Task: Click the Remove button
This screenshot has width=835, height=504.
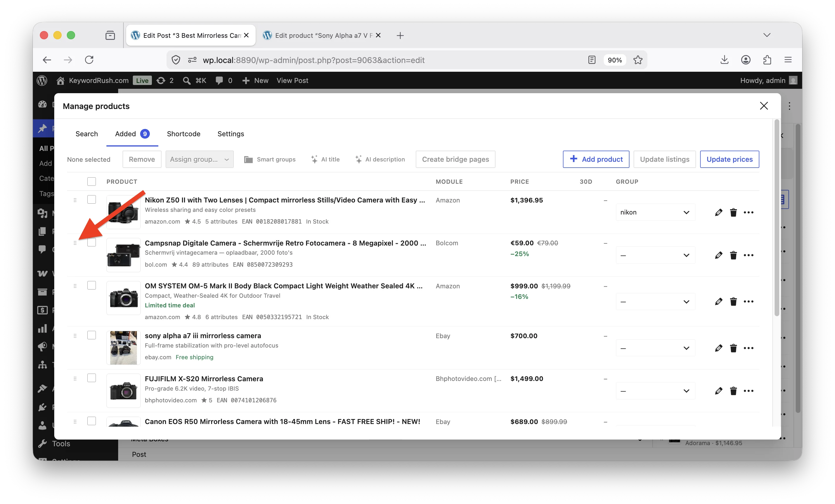Action: point(142,159)
